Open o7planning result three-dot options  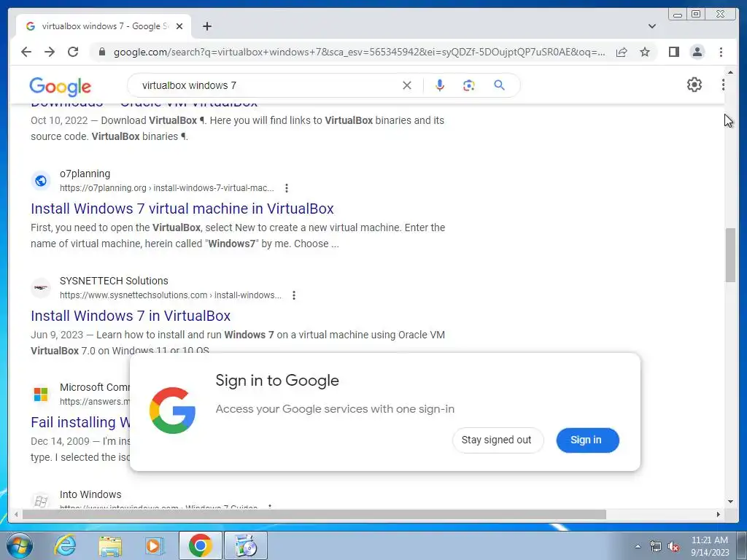(x=286, y=188)
